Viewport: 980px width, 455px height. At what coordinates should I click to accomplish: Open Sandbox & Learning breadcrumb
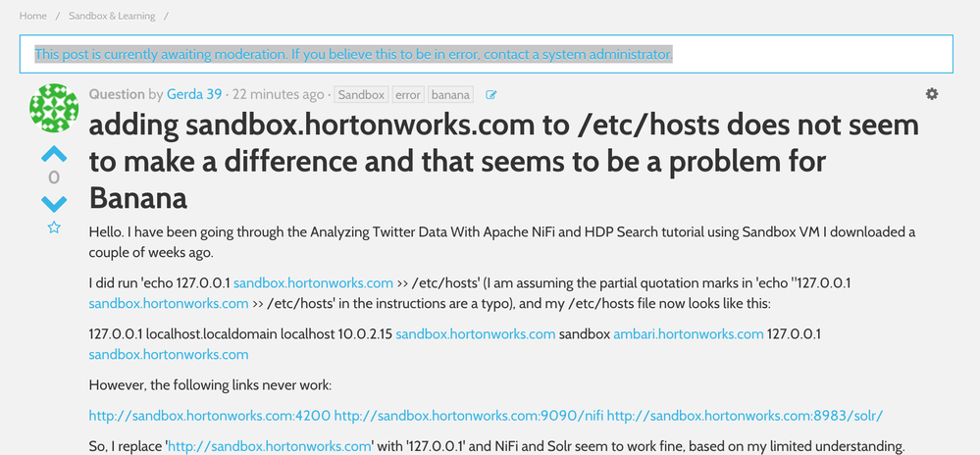(x=112, y=16)
